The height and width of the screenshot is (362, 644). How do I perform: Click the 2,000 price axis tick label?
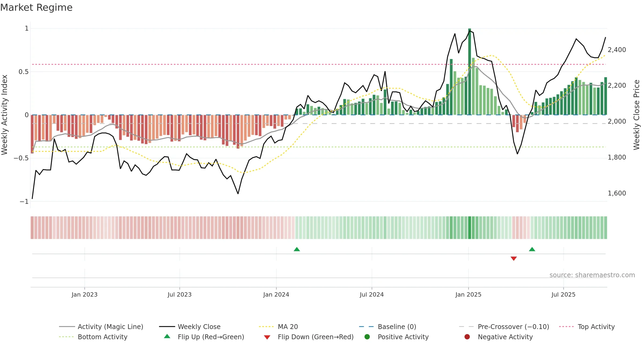coord(617,121)
